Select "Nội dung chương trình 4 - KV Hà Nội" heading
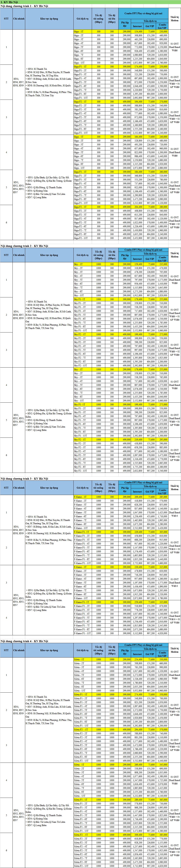Image resolution: width=181 pixels, height=868 pixels. click(x=24, y=641)
